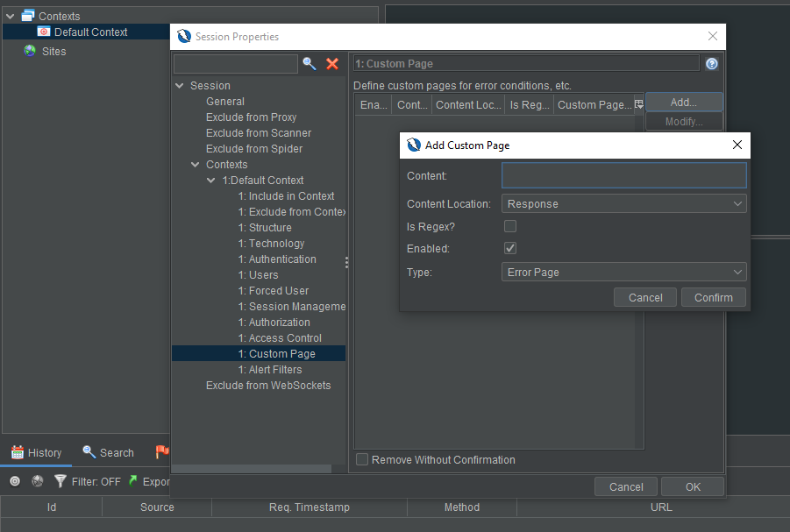Open help via the blue question mark icon
This screenshot has height=532, width=790.
[711, 63]
